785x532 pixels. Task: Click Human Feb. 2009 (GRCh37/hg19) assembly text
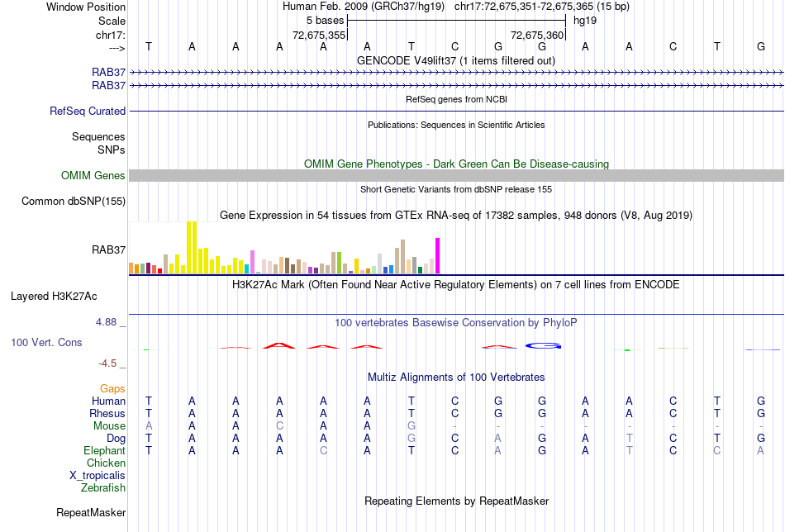click(x=364, y=7)
